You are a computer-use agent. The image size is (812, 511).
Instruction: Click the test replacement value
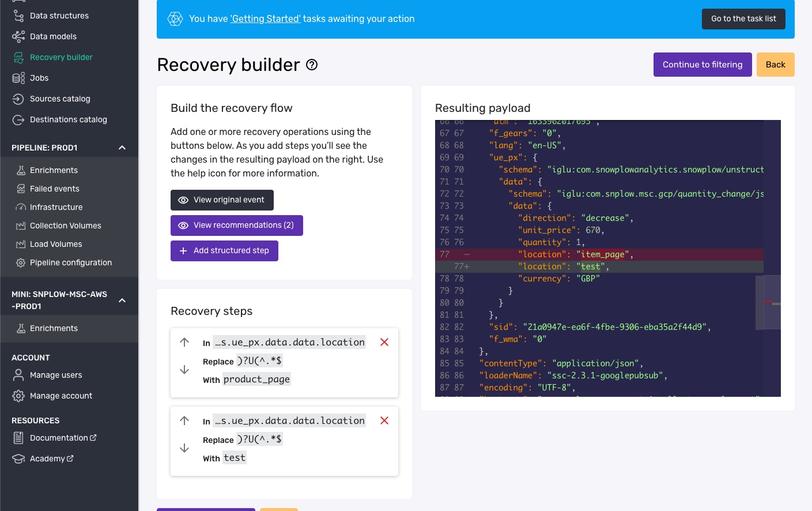[x=235, y=457]
